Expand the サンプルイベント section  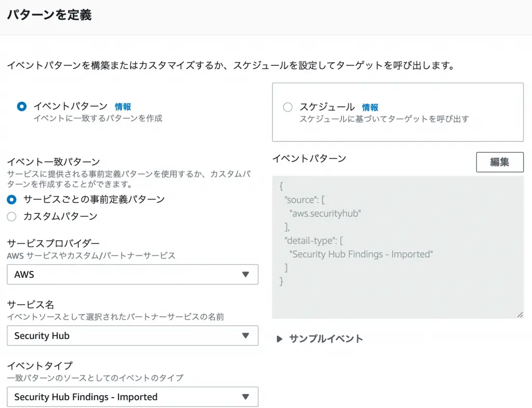(x=320, y=339)
